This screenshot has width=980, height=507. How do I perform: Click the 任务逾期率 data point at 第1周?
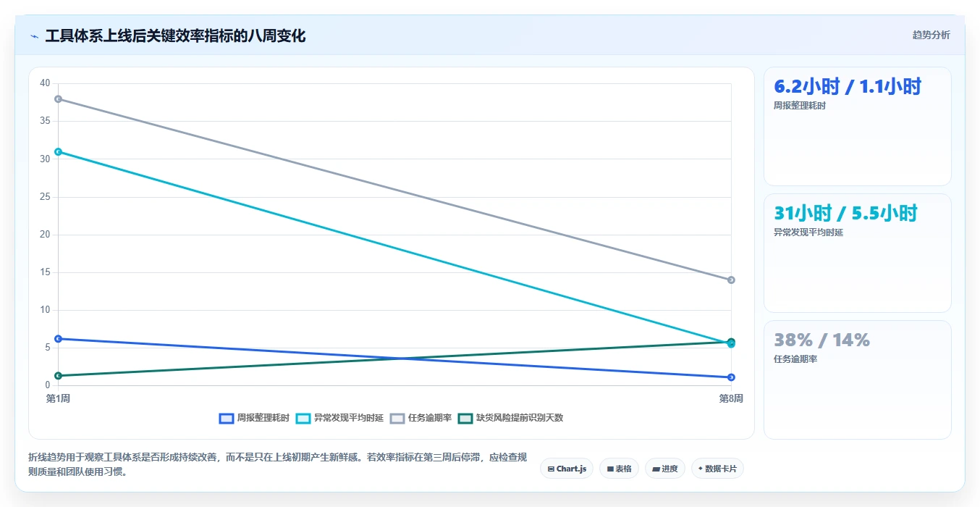pyautogui.click(x=58, y=99)
